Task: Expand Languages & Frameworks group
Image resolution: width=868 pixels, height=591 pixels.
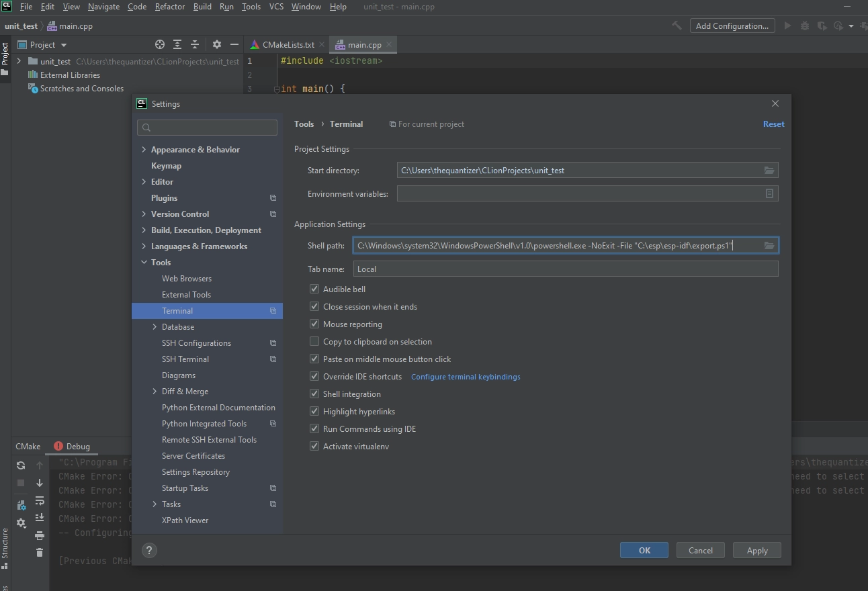Action: (144, 246)
